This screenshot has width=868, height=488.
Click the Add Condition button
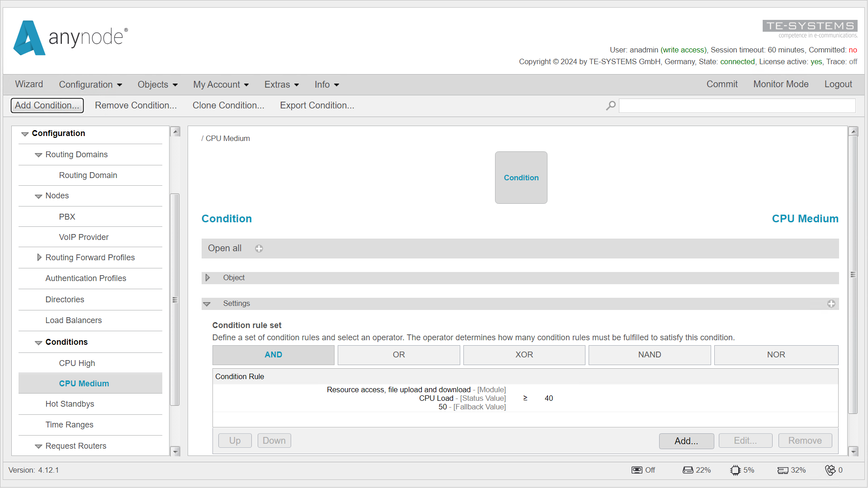[47, 105]
